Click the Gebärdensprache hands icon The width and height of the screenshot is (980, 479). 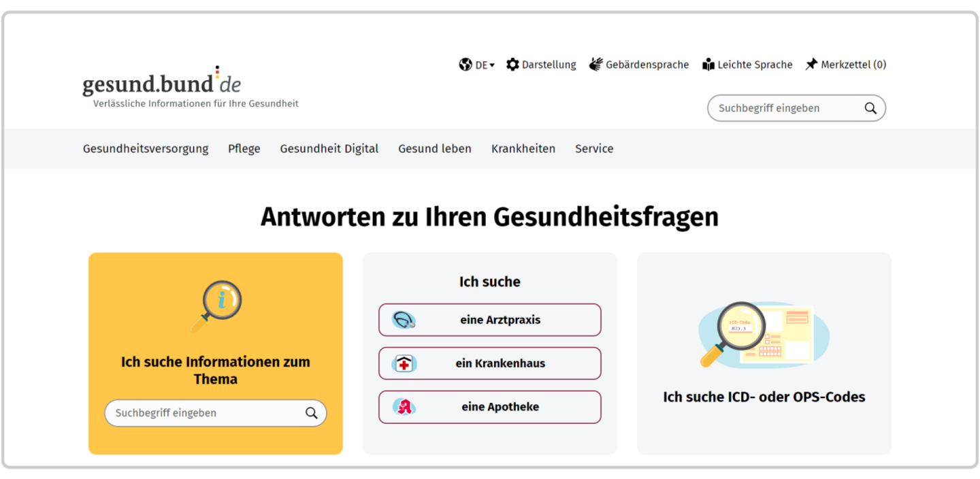(x=596, y=65)
